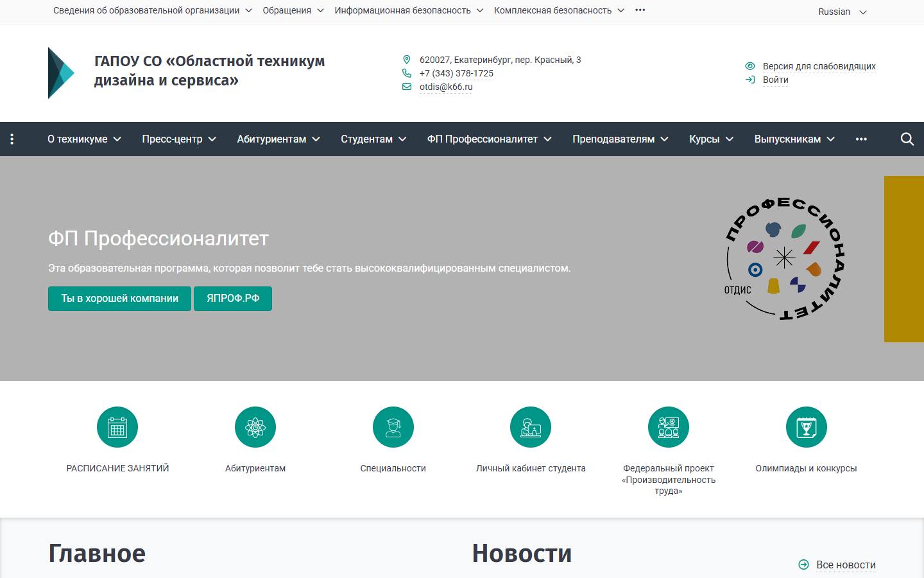Click the eye icon for visually impaired version
Viewport: 924px width, 578px height.
(x=749, y=66)
